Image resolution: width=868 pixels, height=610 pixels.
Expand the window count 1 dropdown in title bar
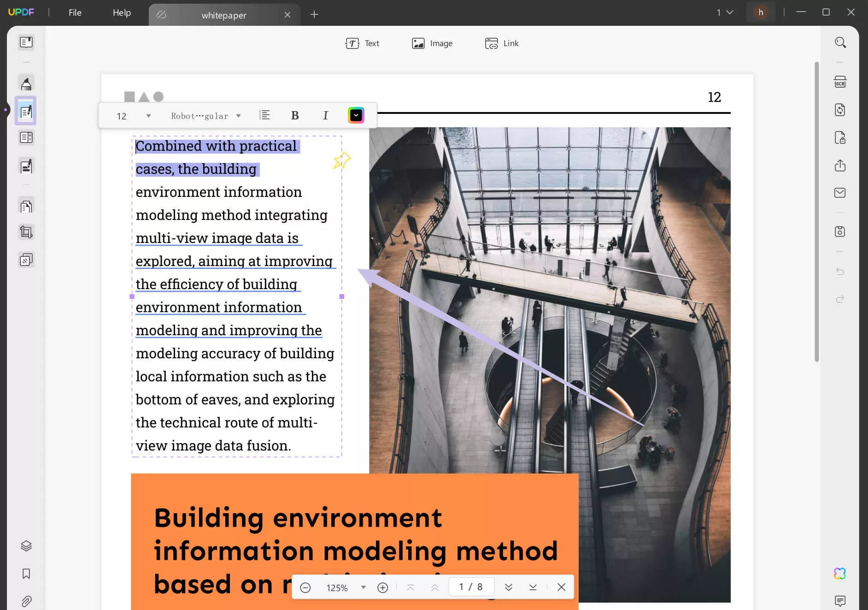pyautogui.click(x=724, y=12)
